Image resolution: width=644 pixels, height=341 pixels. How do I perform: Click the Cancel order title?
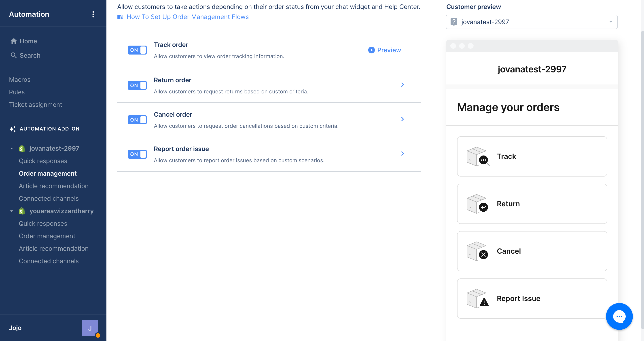pos(173,114)
